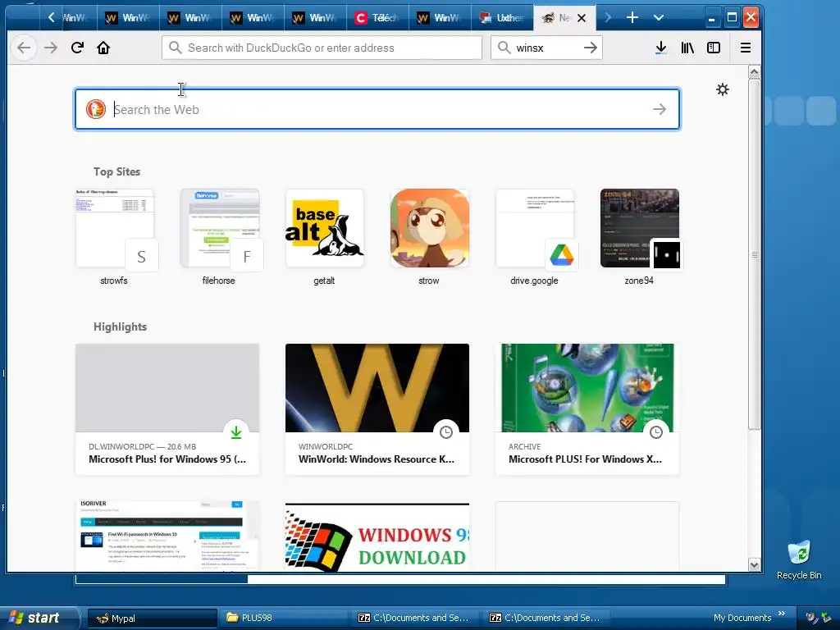840x630 pixels.
Task: Open the zone94 top site tile
Action: tap(639, 229)
